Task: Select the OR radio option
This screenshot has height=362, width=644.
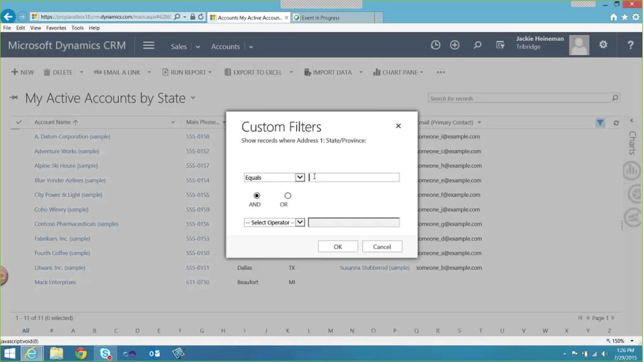Action: [x=288, y=196]
